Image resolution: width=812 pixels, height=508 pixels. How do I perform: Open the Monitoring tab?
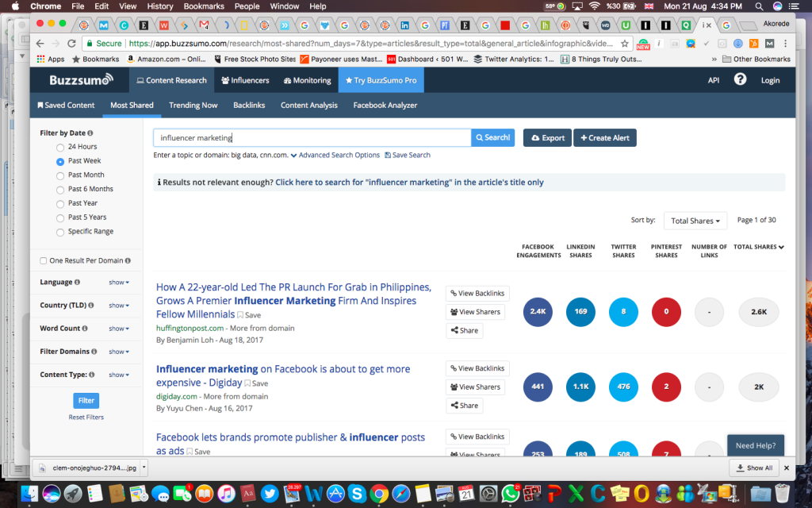coord(307,80)
